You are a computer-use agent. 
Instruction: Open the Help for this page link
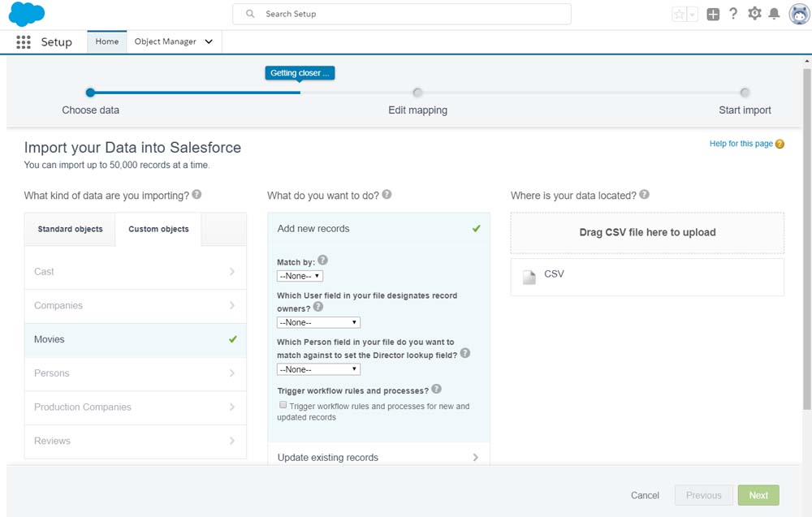pos(741,144)
